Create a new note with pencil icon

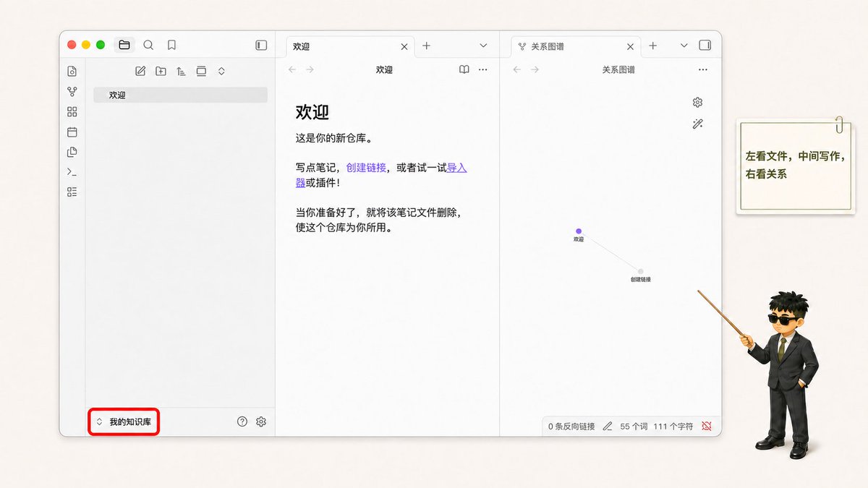140,71
